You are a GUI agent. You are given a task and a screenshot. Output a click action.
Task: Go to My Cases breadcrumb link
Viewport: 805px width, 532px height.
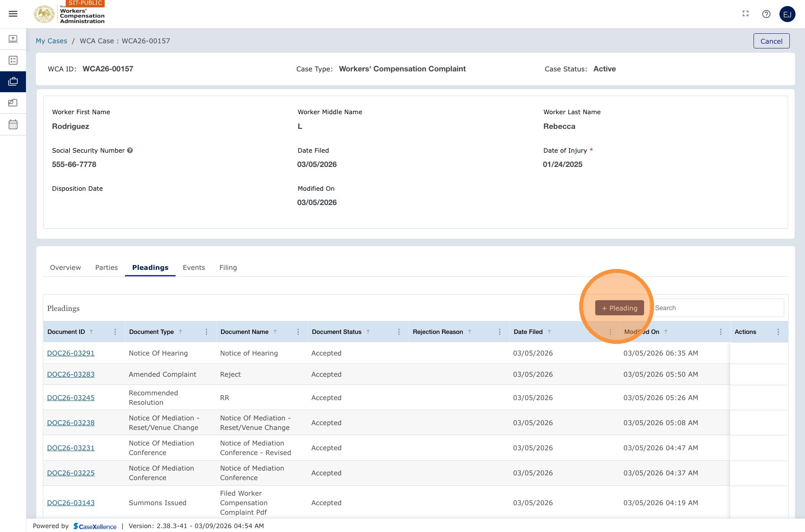point(51,41)
